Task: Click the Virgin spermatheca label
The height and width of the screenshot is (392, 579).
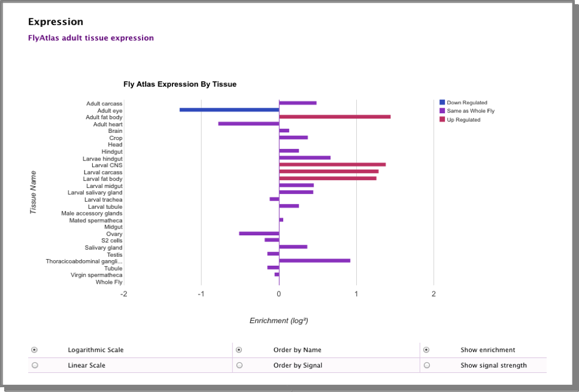Action: click(x=97, y=275)
